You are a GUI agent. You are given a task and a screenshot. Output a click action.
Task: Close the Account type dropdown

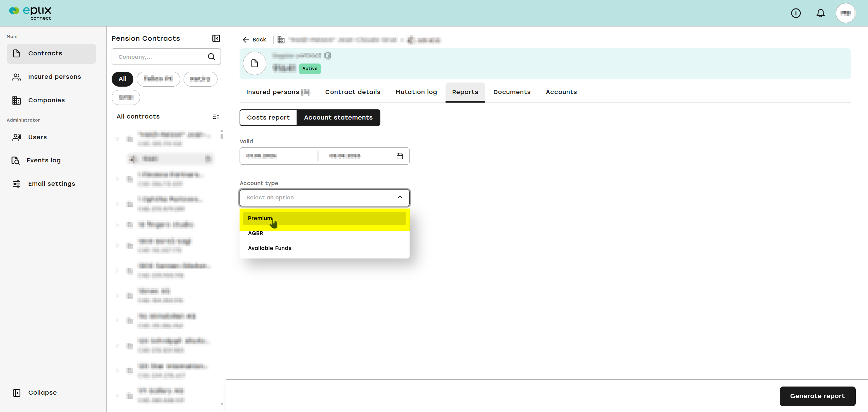(x=400, y=197)
